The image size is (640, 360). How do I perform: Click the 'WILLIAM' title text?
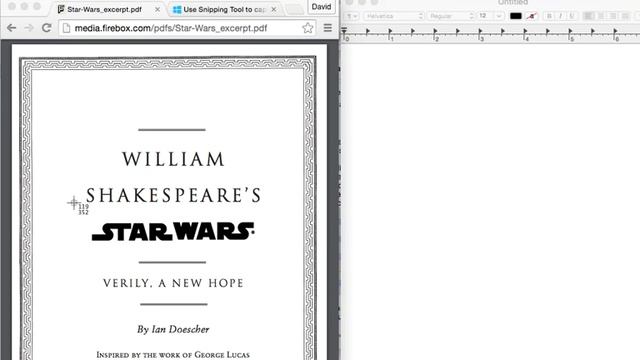[173, 159]
